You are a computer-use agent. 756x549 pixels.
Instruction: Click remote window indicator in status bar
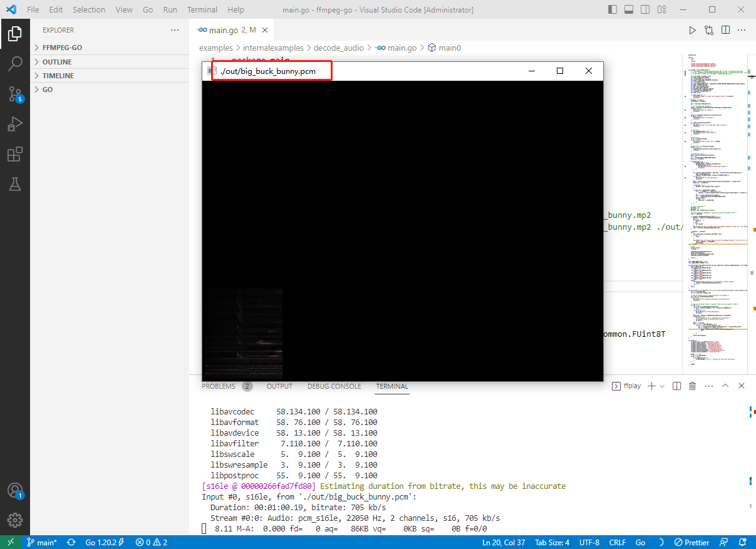pyautogui.click(x=11, y=542)
